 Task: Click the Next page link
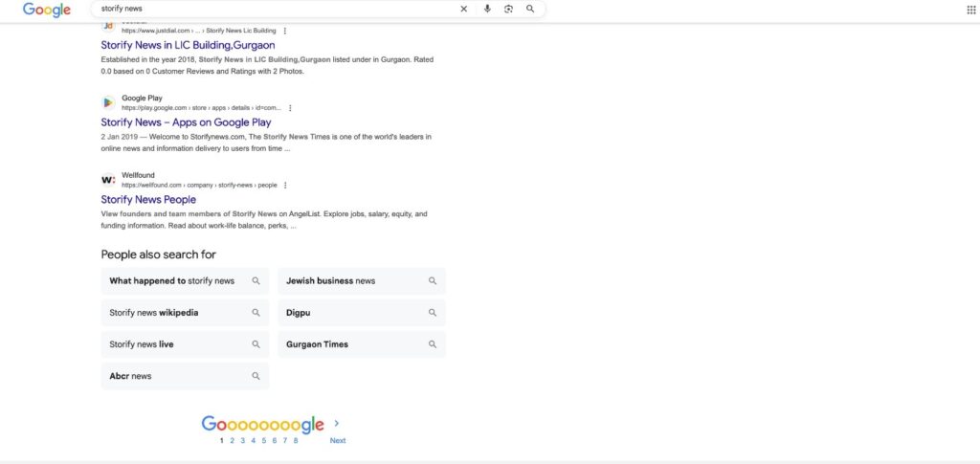[338, 441]
